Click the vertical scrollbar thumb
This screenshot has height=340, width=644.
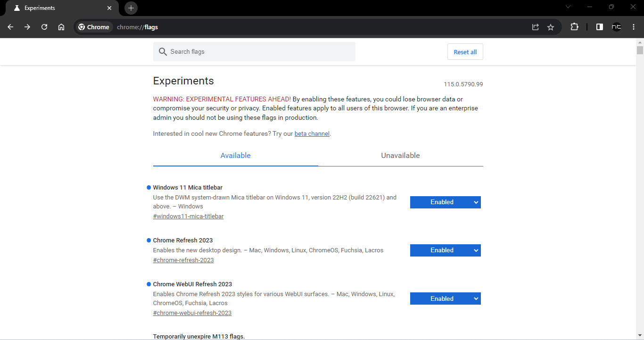click(640, 50)
